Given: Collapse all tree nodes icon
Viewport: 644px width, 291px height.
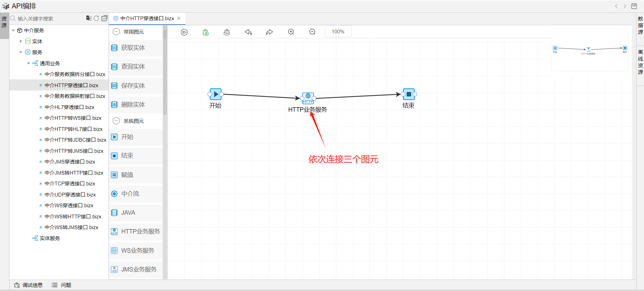Looking at the screenshot, I should 105,18.
